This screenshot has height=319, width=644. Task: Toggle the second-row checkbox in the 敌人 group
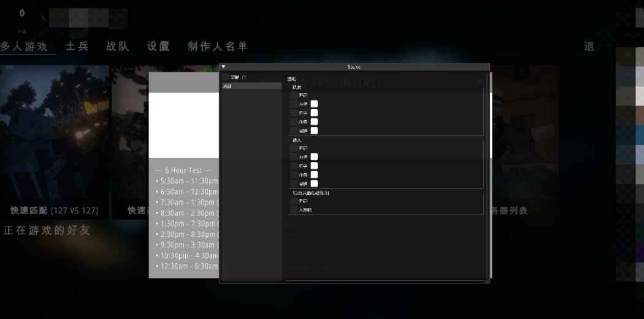(294, 157)
